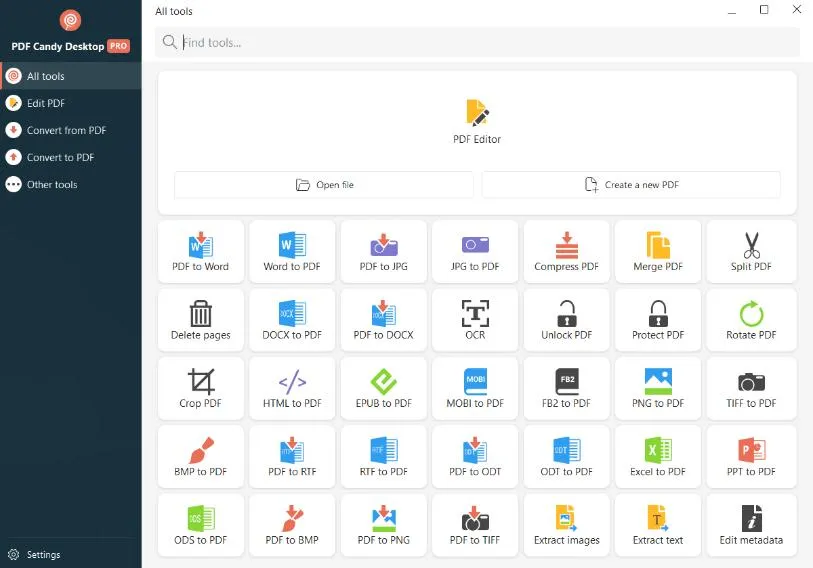Select TIFF to PDF tool
Viewport: 813px width, 568px height.
click(751, 389)
